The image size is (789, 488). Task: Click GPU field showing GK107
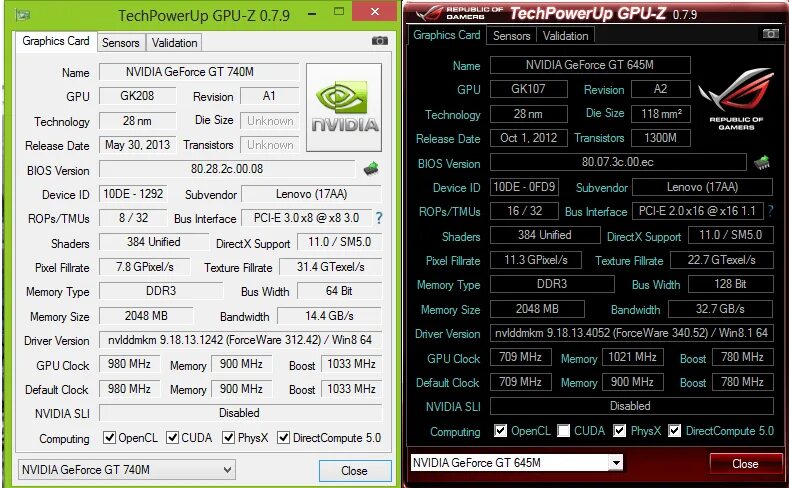coord(528,89)
